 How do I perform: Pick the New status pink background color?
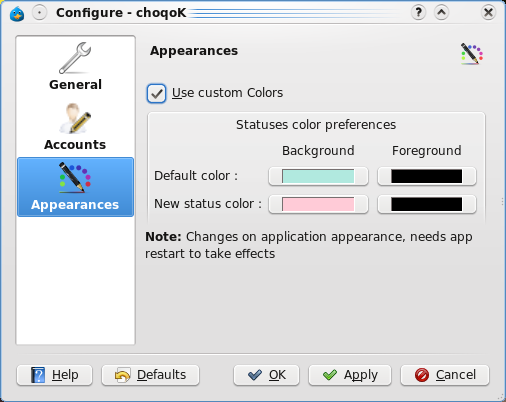[x=318, y=204]
